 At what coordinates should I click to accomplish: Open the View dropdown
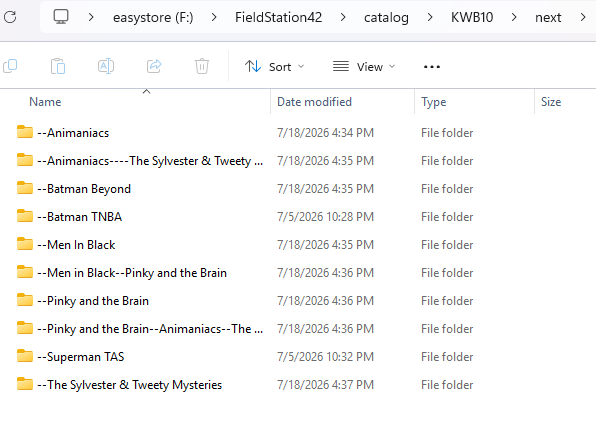pyautogui.click(x=364, y=67)
